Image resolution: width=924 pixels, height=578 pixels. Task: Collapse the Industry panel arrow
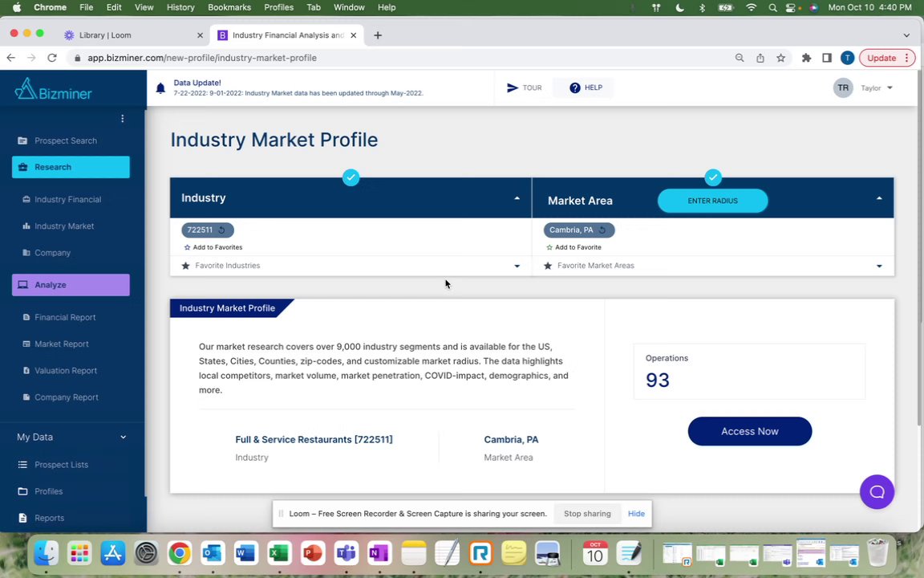point(517,198)
